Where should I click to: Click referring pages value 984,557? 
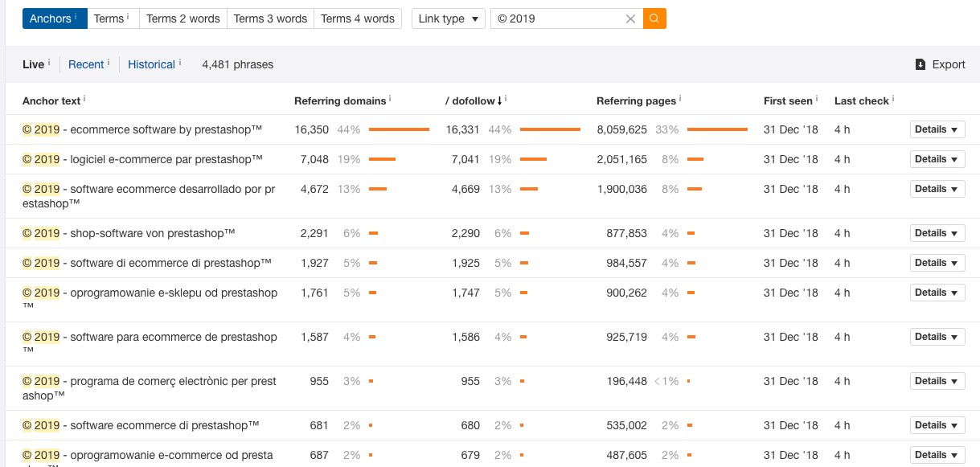[x=627, y=263]
